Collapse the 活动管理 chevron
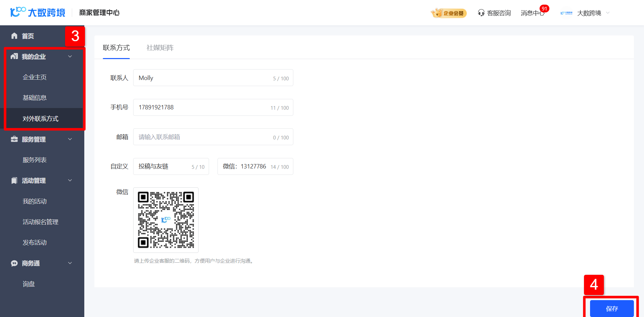Image resolution: width=644 pixels, height=317 pixels. (x=70, y=180)
